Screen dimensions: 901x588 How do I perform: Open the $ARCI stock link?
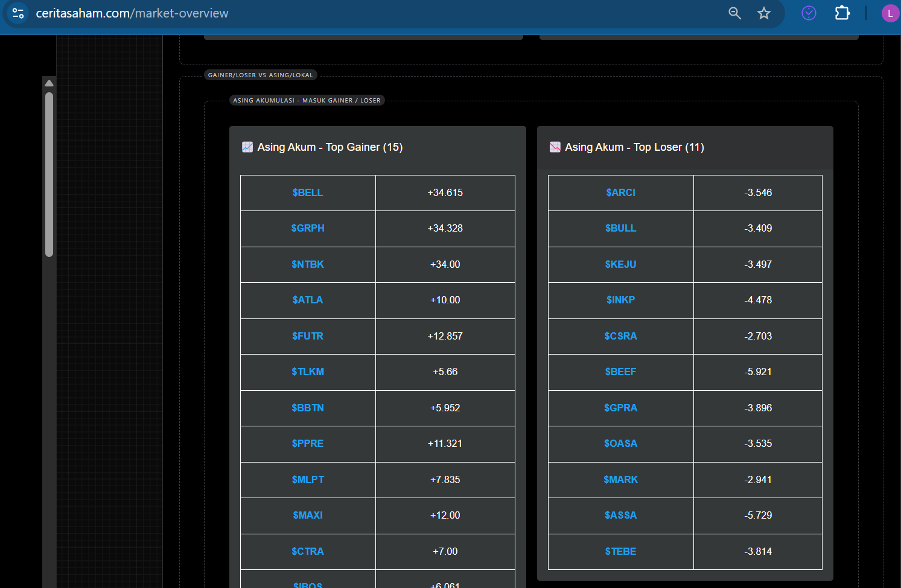tap(621, 193)
